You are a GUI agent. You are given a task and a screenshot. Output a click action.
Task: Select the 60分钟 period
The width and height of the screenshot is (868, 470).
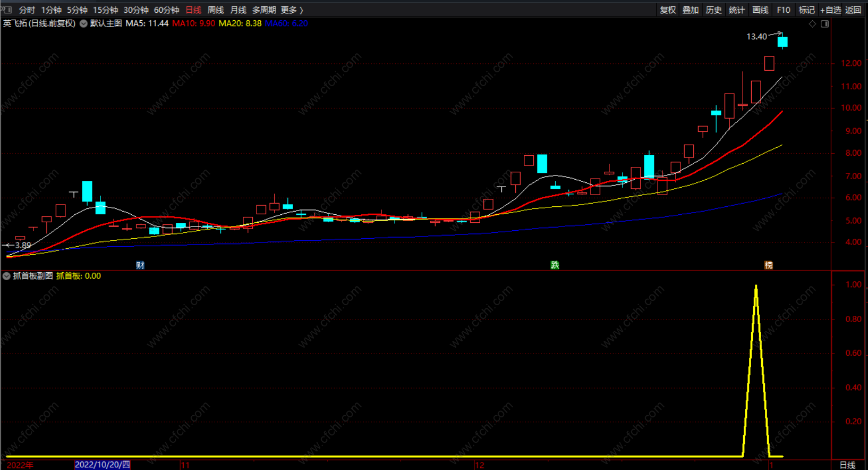coord(166,10)
